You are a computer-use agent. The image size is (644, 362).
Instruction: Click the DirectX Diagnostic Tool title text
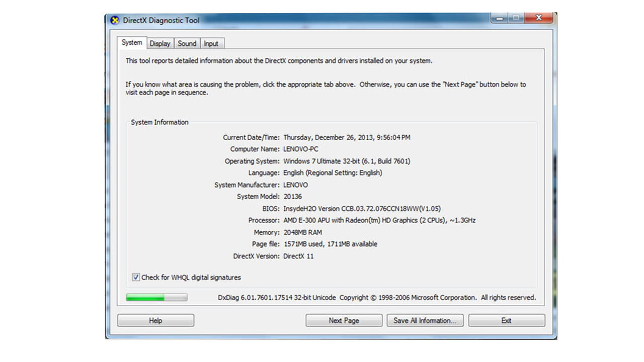click(161, 21)
